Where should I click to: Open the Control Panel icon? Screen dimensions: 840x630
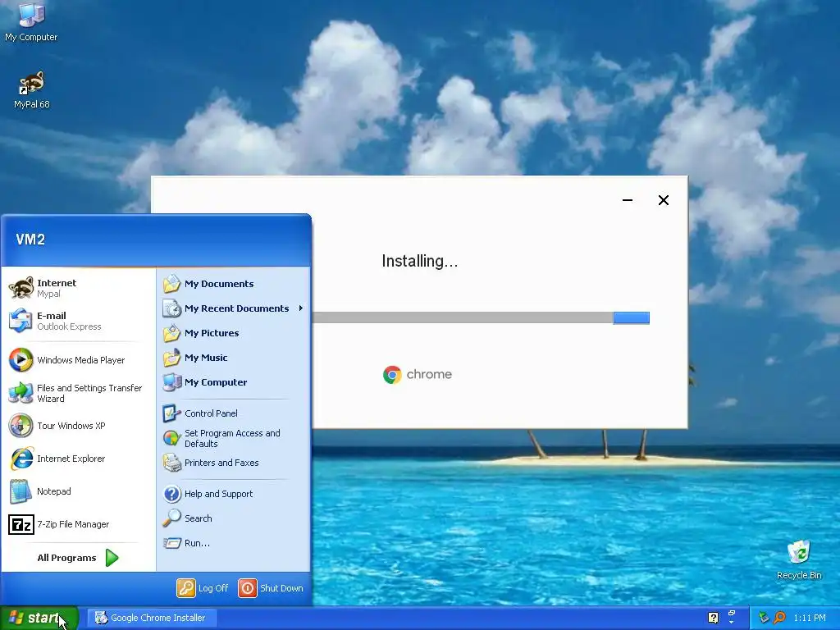(x=172, y=413)
